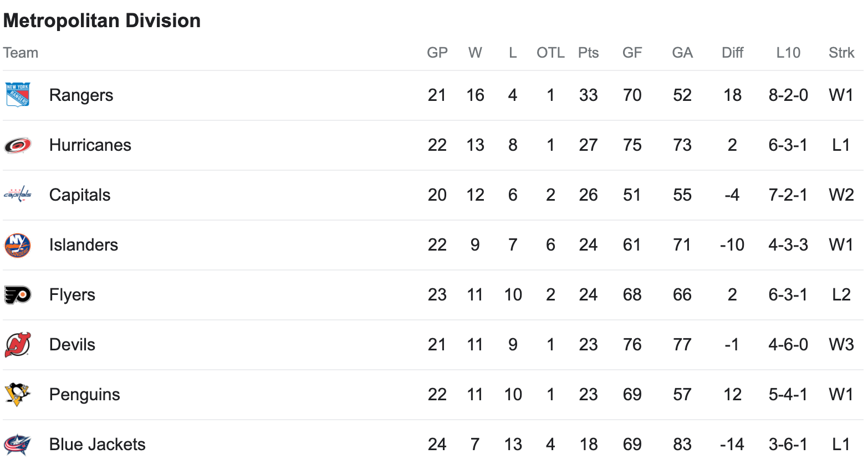Open the Hurricanes team link
Viewport: 868px width, 469px height.
90,145
